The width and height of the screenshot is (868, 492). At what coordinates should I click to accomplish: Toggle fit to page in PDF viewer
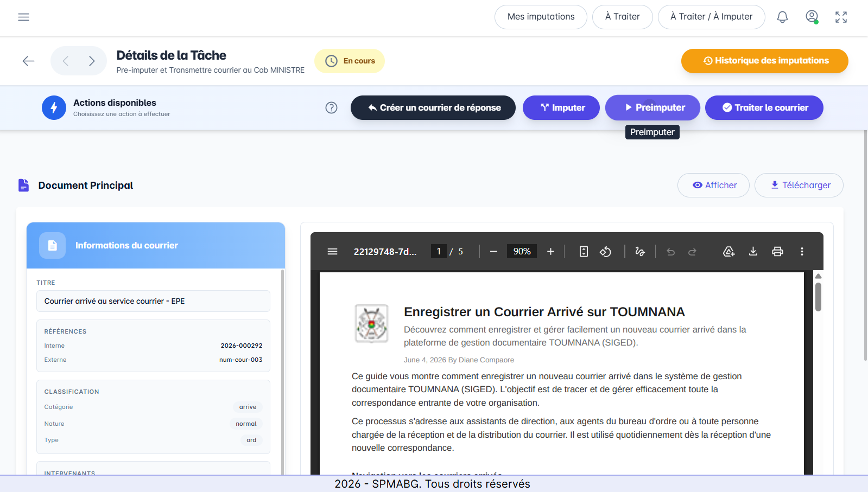pyautogui.click(x=584, y=251)
